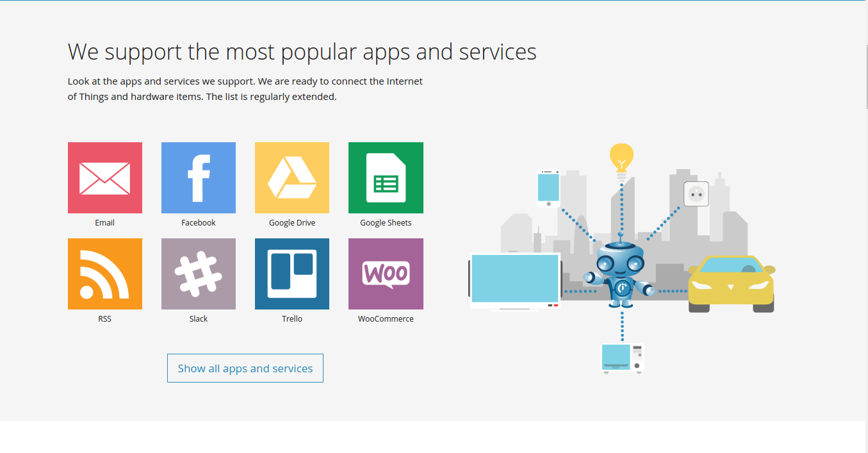Click the large TV monitor illustration
The width and height of the screenshot is (868, 453).
[516, 281]
